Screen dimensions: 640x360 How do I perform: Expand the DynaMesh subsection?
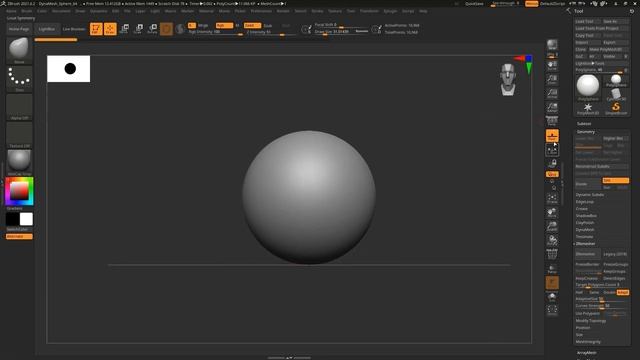585,230
